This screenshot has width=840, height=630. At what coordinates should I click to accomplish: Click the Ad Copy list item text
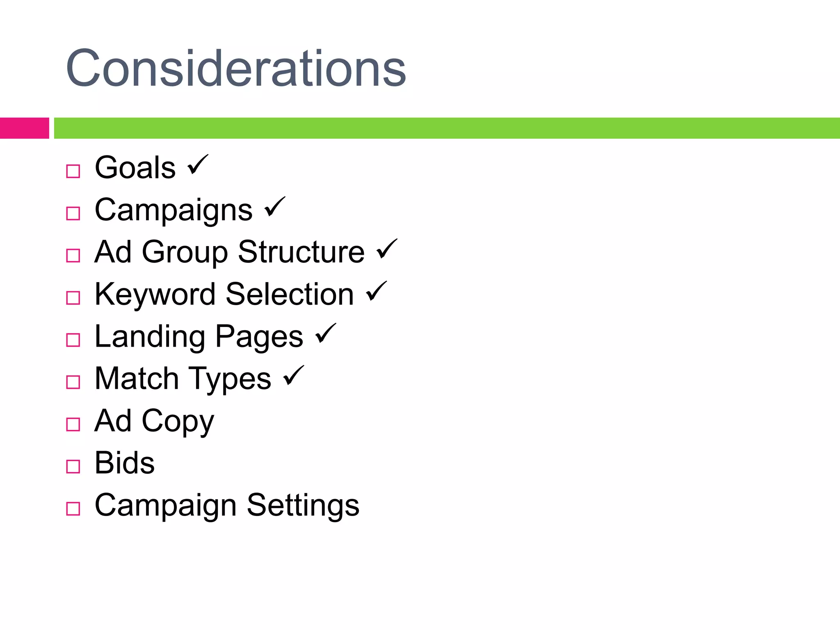tap(154, 421)
